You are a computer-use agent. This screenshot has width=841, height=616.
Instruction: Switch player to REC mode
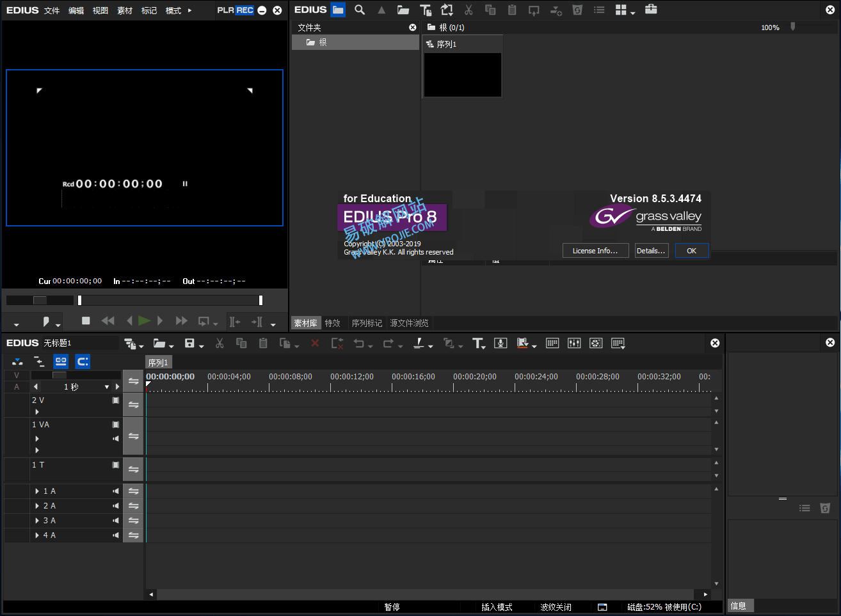[x=244, y=10]
